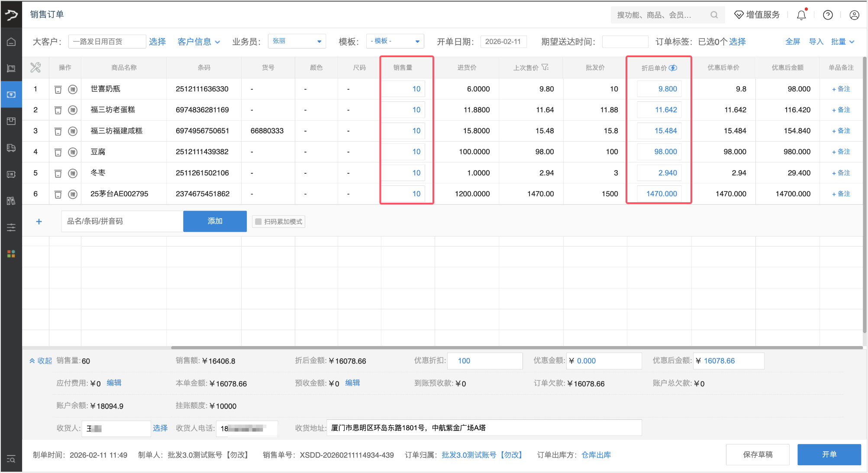Click the 上次售价 filter icon

pos(545,67)
